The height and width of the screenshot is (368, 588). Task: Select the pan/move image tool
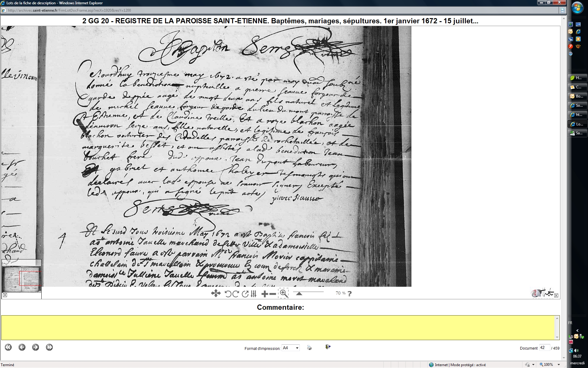216,293
